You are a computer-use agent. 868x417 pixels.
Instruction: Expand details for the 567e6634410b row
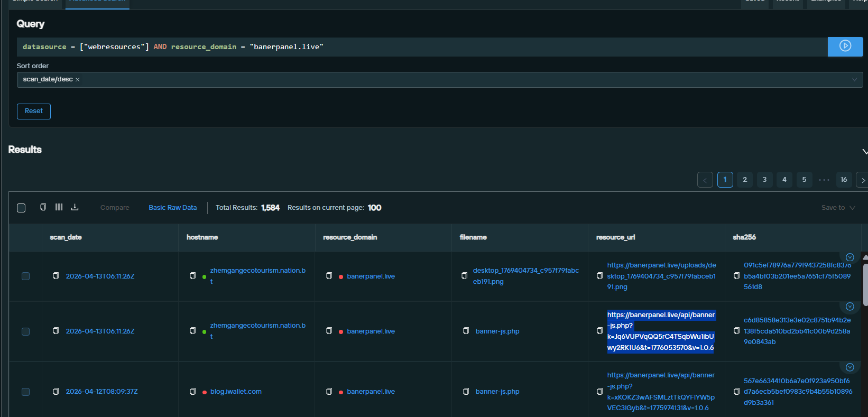[x=849, y=367]
